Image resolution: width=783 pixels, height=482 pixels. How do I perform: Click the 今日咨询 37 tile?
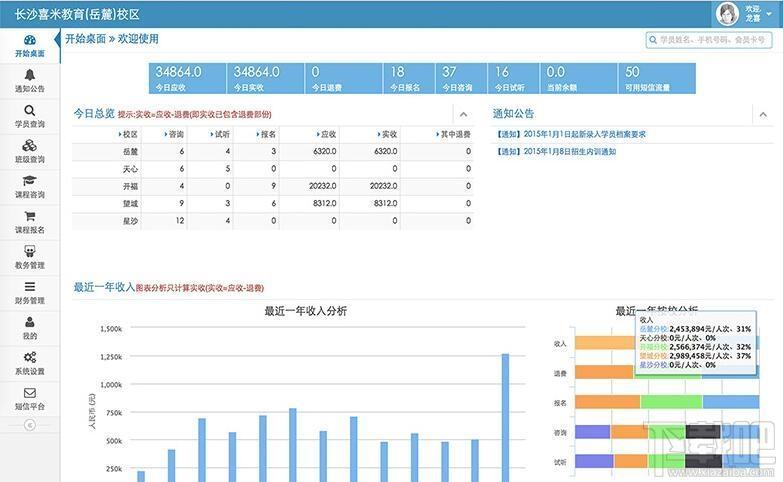click(x=461, y=78)
